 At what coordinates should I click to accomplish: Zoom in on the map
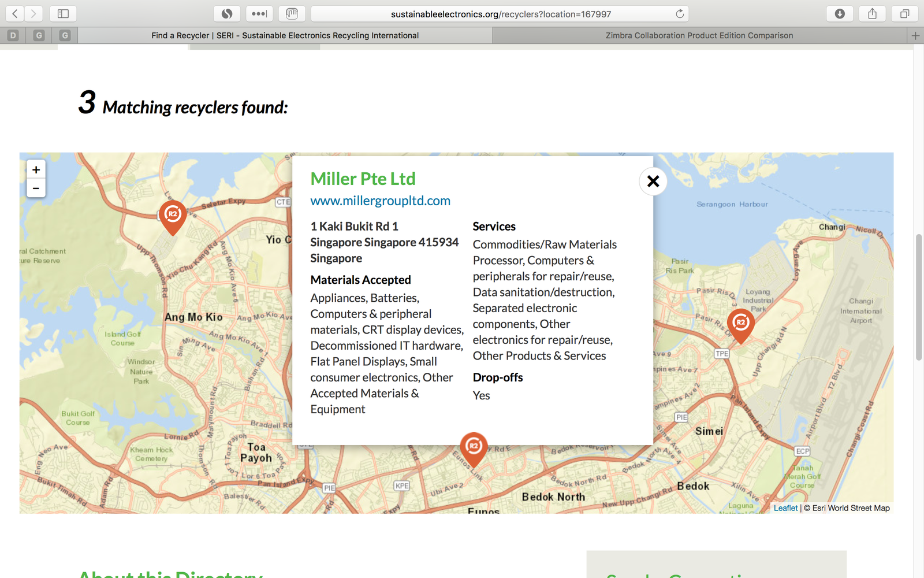[x=36, y=170]
